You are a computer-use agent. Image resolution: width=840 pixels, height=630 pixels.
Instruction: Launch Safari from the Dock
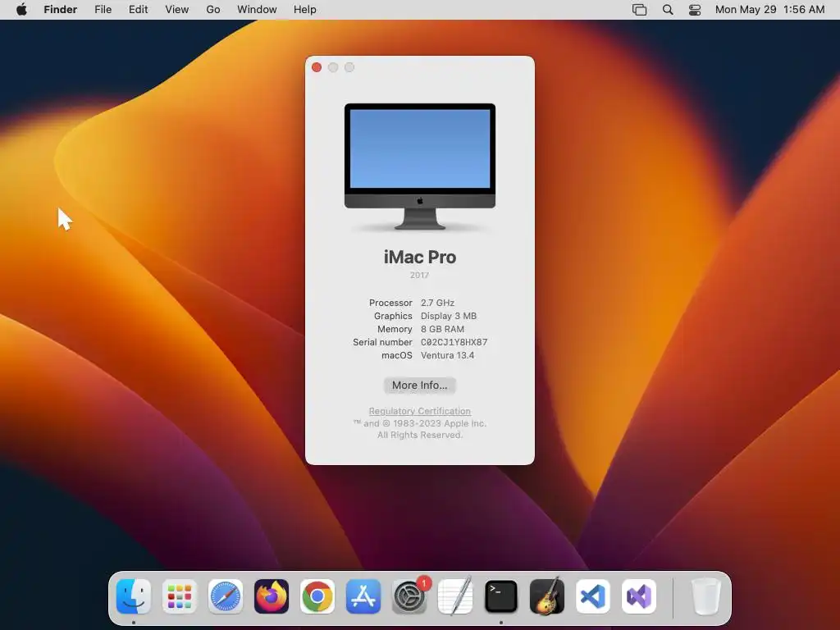click(226, 596)
